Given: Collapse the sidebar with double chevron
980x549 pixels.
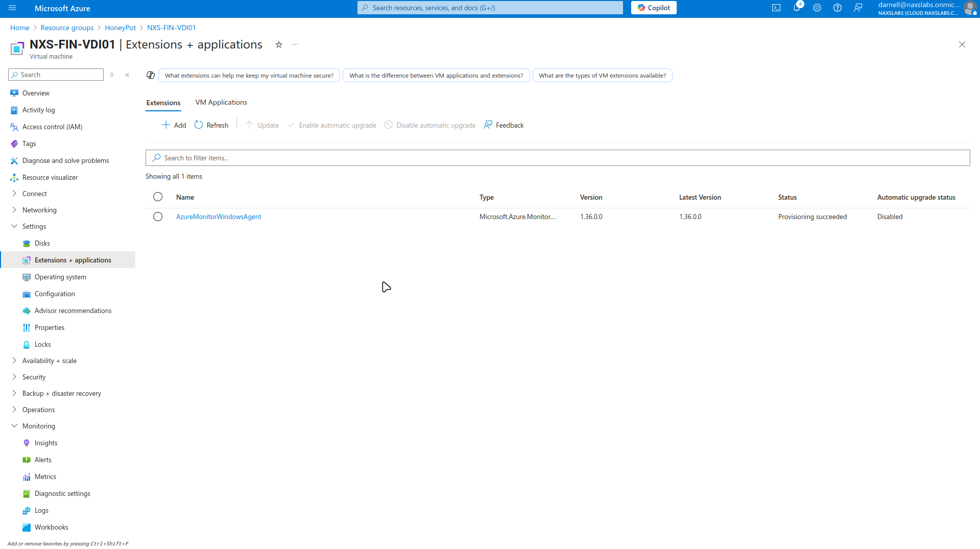Looking at the screenshot, I should tap(127, 75).
